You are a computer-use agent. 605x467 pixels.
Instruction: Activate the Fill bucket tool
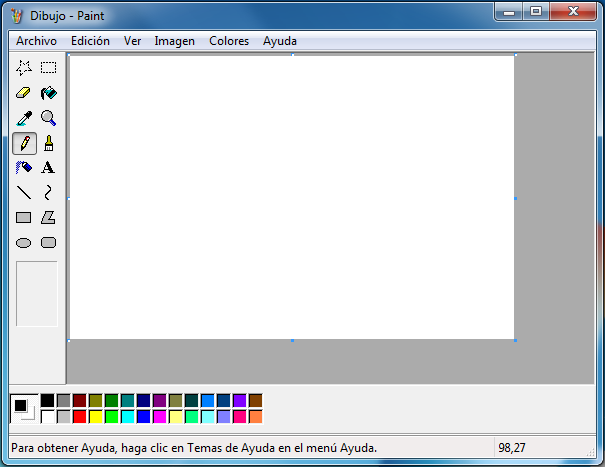tap(48, 93)
